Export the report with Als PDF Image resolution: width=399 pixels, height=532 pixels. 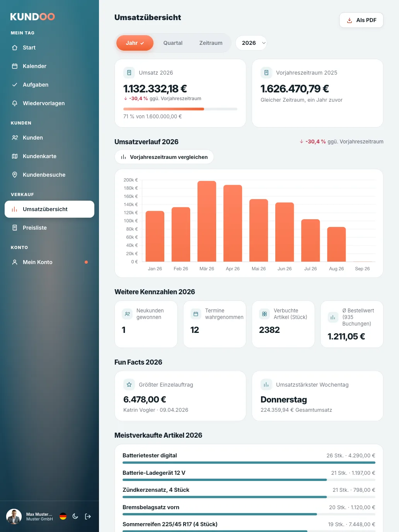361,20
